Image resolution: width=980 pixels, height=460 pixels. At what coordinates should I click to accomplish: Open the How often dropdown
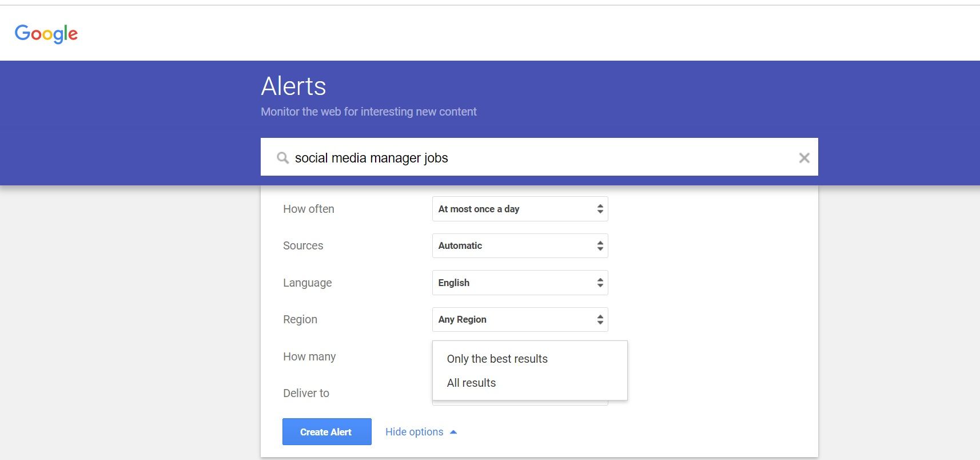[x=520, y=209]
